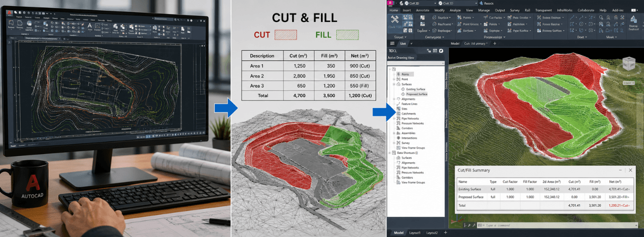Click View Frame Groups under Data Shortcuts

[413, 182]
